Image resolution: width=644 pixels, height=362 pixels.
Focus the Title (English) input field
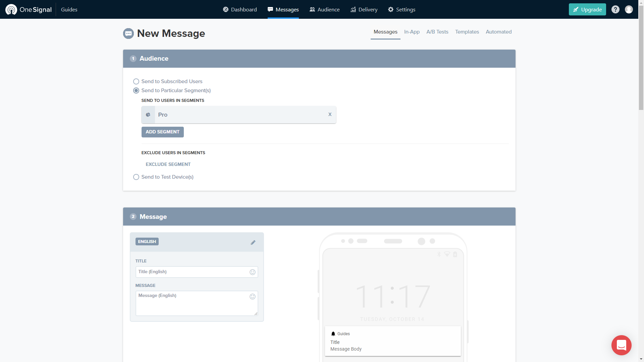[x=197, y=272]
